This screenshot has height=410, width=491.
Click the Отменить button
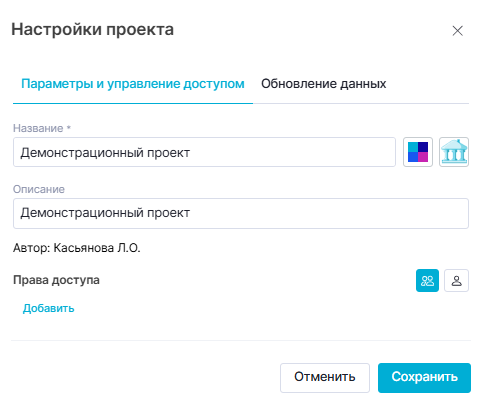tap(325, 378)
